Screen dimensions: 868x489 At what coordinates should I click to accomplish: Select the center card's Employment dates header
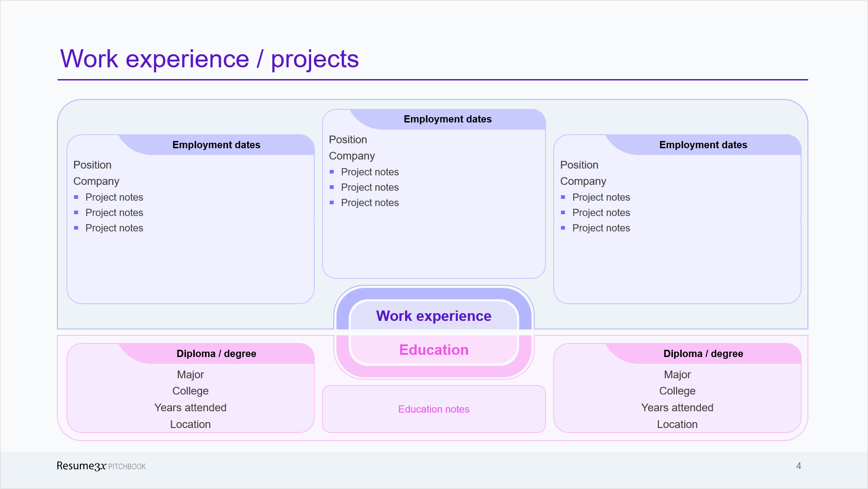[x=447, y=119]
